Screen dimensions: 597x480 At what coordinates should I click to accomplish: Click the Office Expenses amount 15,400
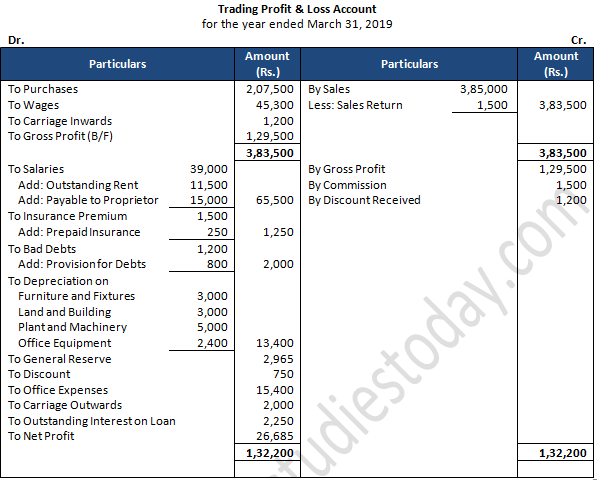275,390
